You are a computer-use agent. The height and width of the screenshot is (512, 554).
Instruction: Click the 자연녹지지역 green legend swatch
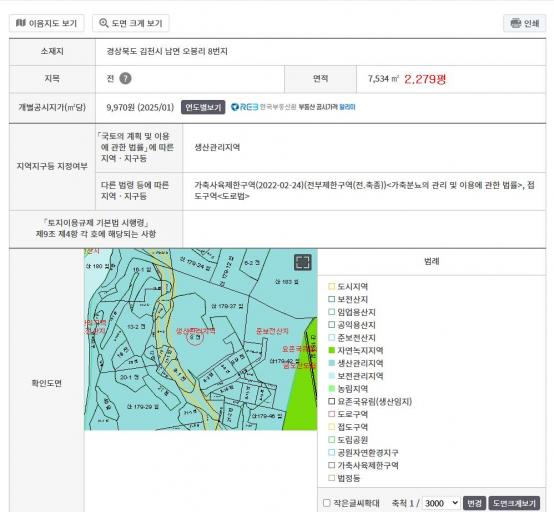(331, 350)
